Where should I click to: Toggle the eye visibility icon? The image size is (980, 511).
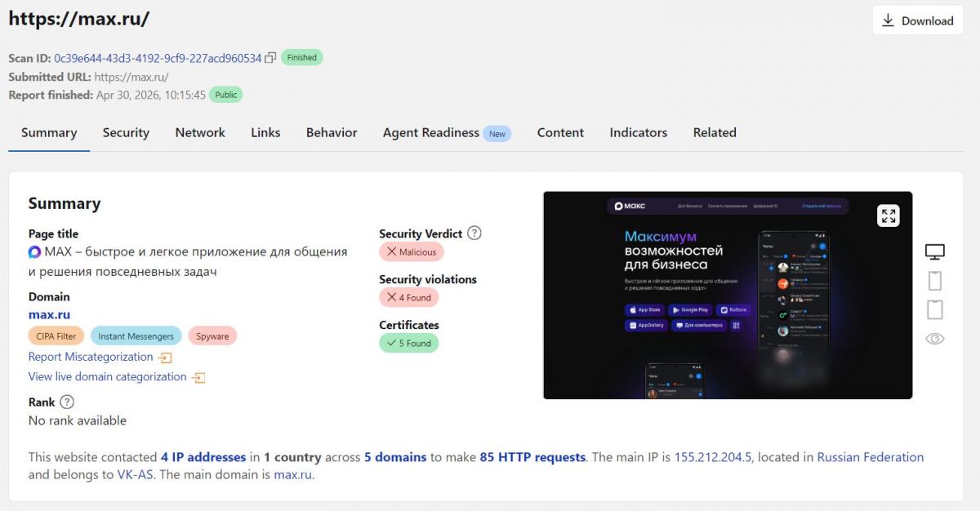pos(935,339)
